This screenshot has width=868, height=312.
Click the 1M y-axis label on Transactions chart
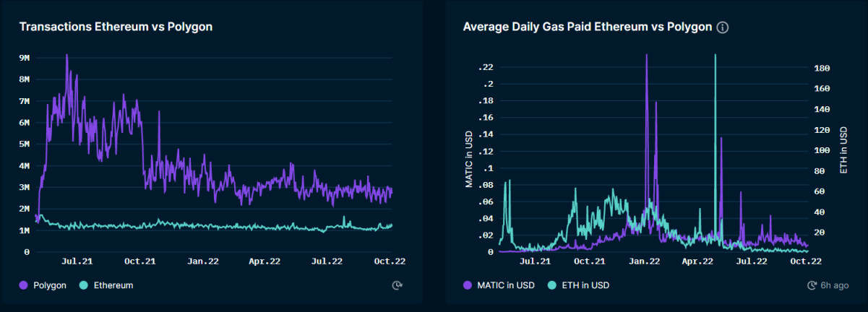pos(24,230)
